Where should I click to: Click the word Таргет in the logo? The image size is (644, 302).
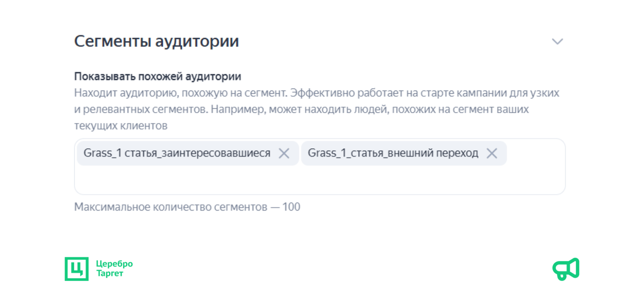pyautogui.click(x=110, y=274)
